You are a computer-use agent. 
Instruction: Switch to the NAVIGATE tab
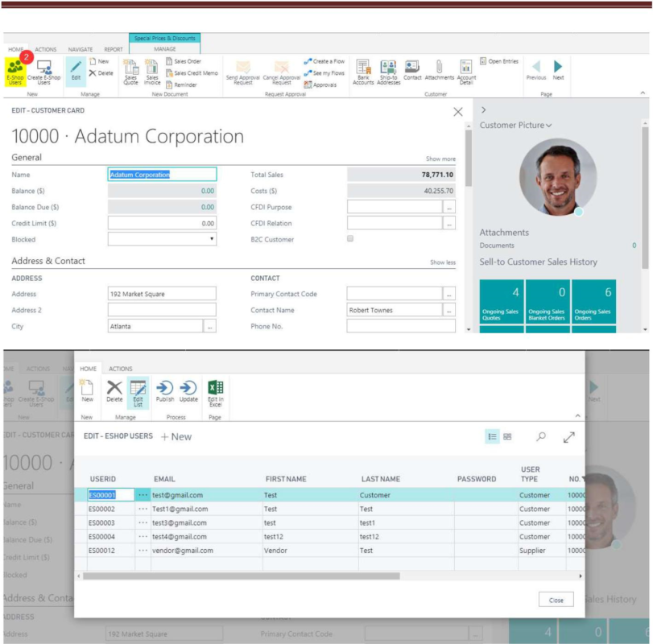coord(81,50)
